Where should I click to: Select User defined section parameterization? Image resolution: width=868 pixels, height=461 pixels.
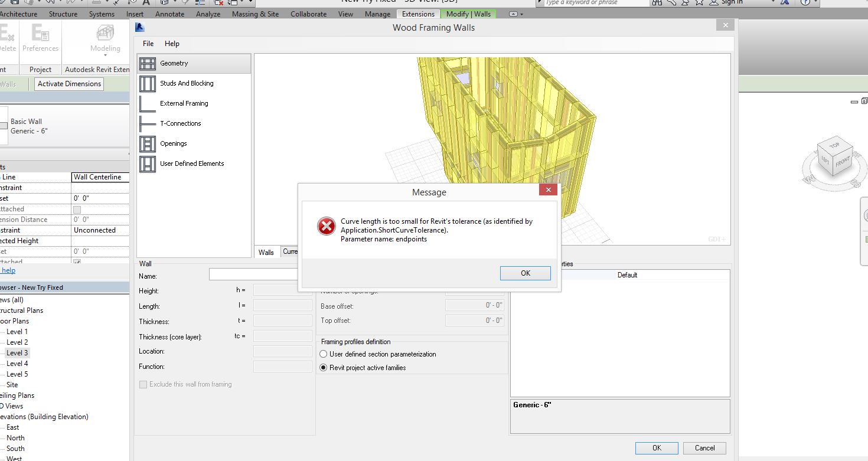click(x=323, y=354)
